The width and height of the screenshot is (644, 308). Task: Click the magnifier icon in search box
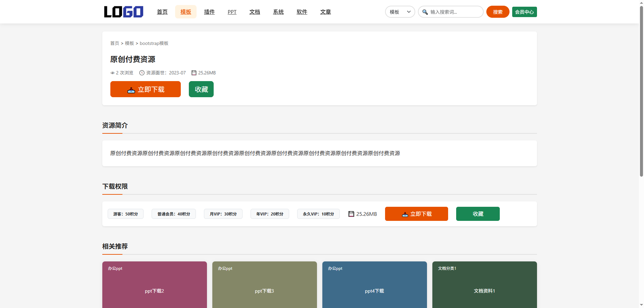pos(425,12)
